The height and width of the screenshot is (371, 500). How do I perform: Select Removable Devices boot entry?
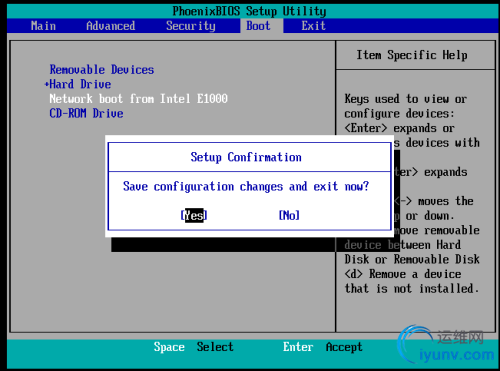coord(102,70)
